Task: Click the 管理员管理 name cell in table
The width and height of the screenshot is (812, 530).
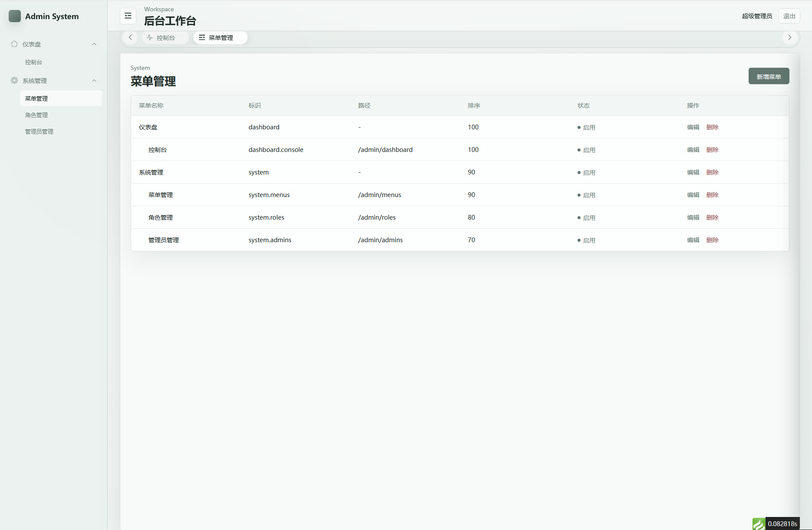Action: pyautogui.click(x=164, y=240)
